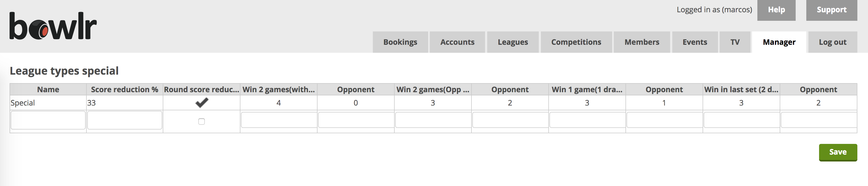Switch to the Accounts tab
The width and height of the screenshot is (868, 186).
pyautogui.click(x=457, y=42)
